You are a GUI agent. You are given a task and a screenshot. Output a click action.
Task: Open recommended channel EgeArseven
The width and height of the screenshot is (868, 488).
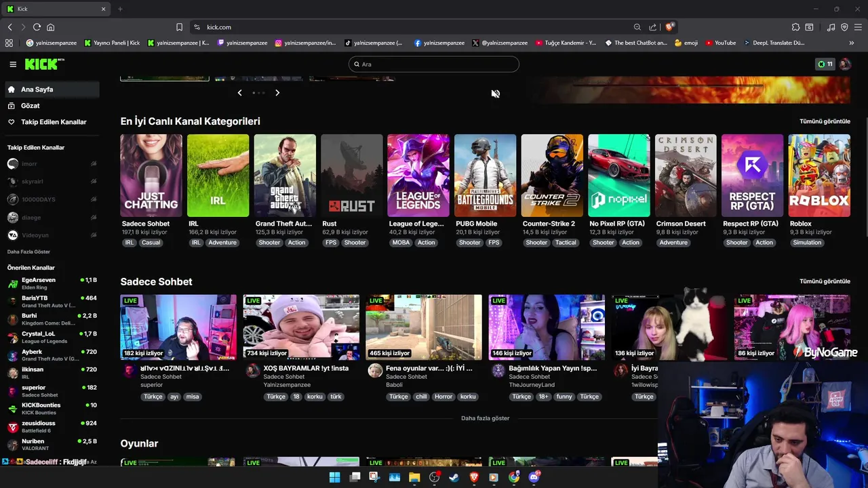(x=51, y=283)
